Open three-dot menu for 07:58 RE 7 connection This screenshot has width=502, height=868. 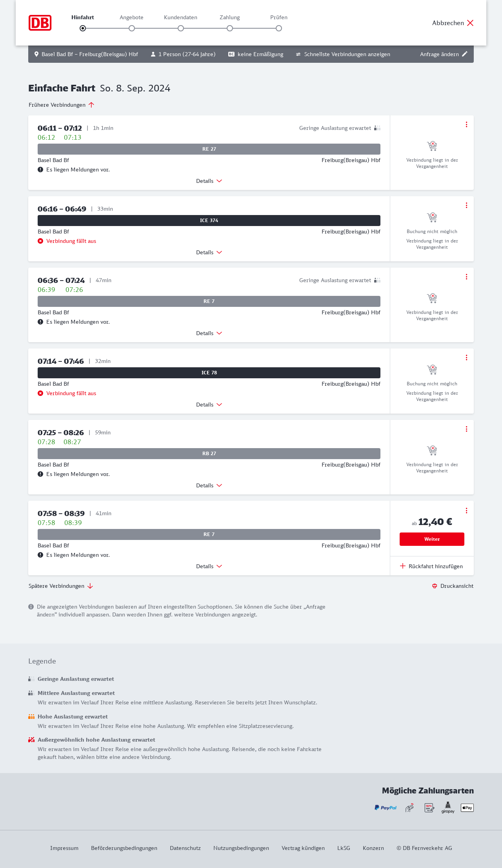coord(466,511)
